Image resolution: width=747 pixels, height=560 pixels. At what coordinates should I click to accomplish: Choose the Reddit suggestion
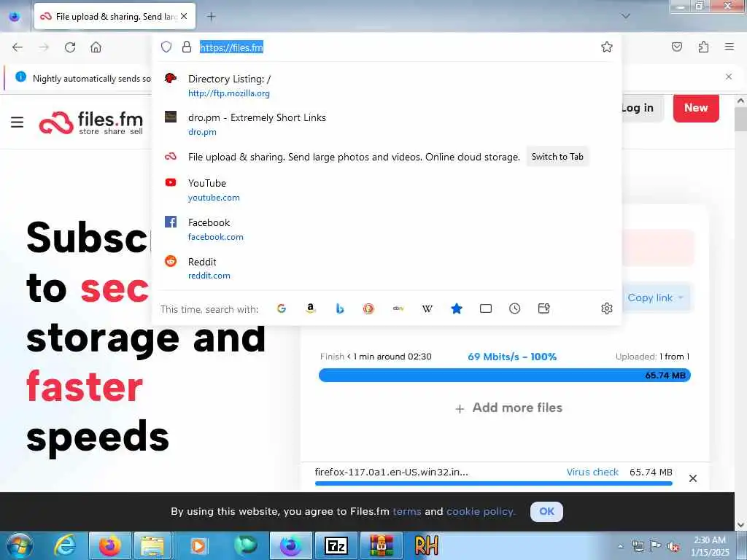[387, 268]
